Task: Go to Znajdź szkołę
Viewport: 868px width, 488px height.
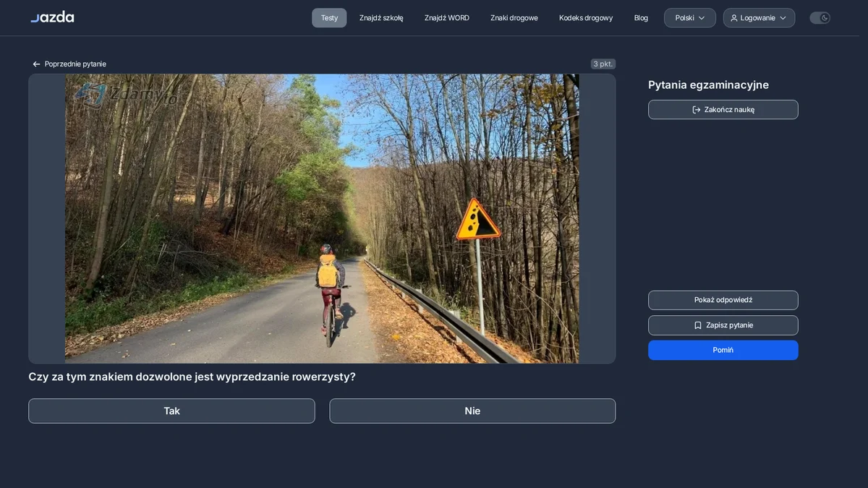Action: (381, 18)
